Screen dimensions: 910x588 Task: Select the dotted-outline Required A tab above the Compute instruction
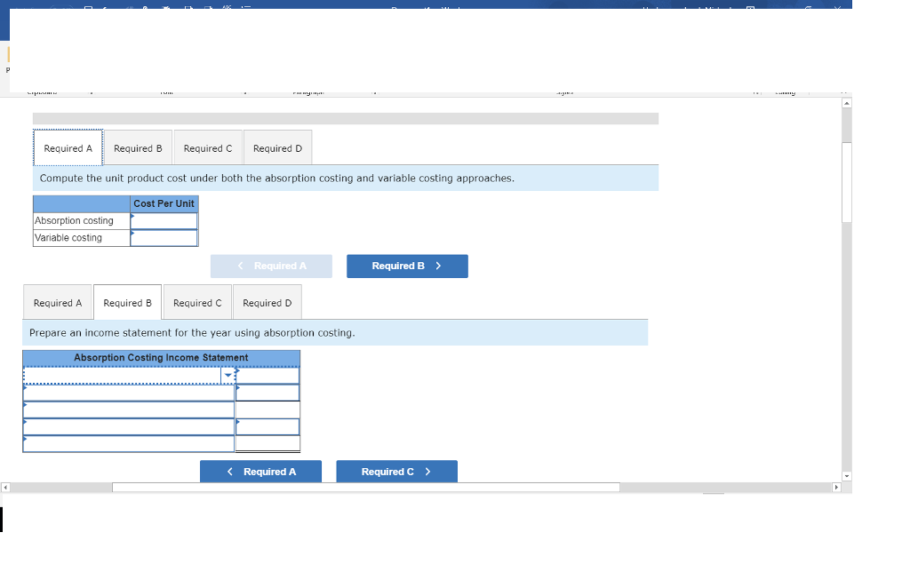pos(68,147)
